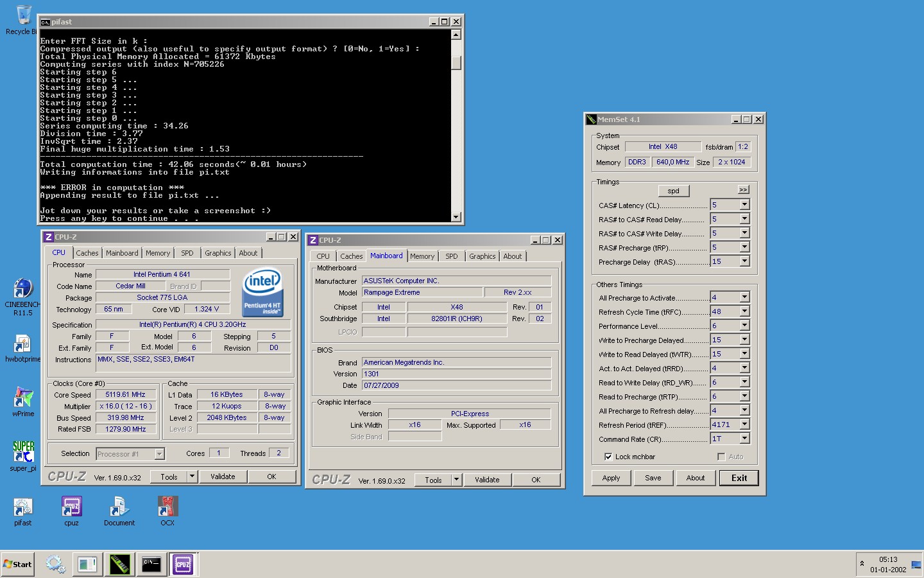Click pifast console scroll down arrow
The image size is (924, 578).
456,217
